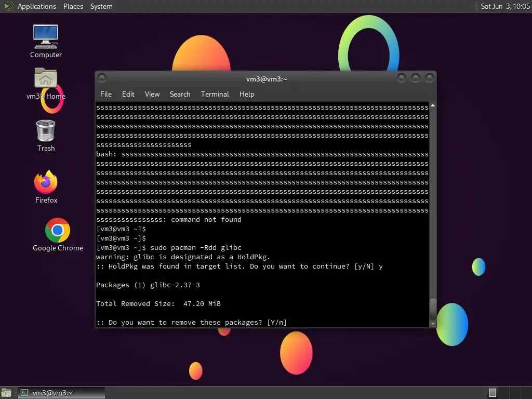Open the terminal Search menu
Screen dimensions: 532x399
pos(180,95)
